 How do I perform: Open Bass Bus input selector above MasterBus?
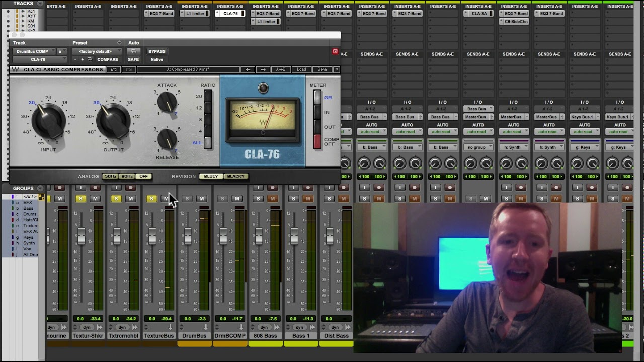pyautogui.click(x=478, y=109)
